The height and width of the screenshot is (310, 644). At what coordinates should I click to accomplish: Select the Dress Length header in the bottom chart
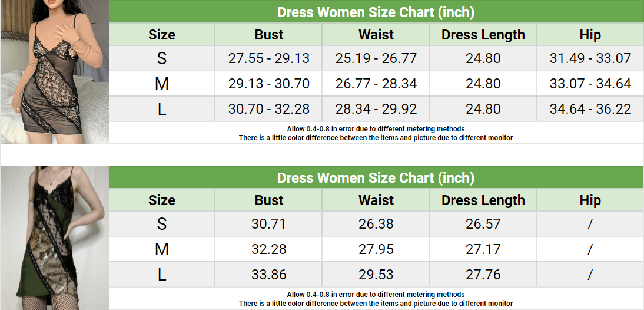tap(483, 200)
